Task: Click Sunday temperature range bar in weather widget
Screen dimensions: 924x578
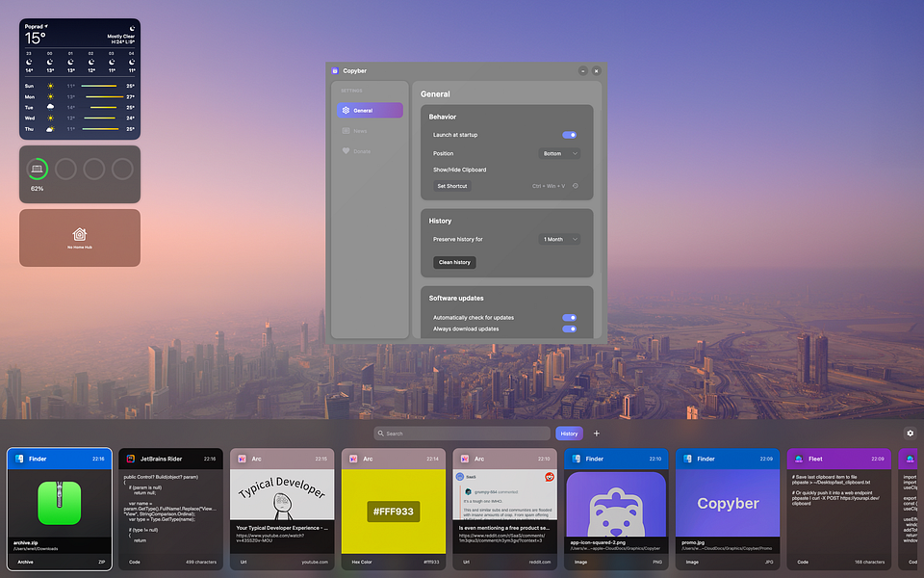Action: (98, 86)
